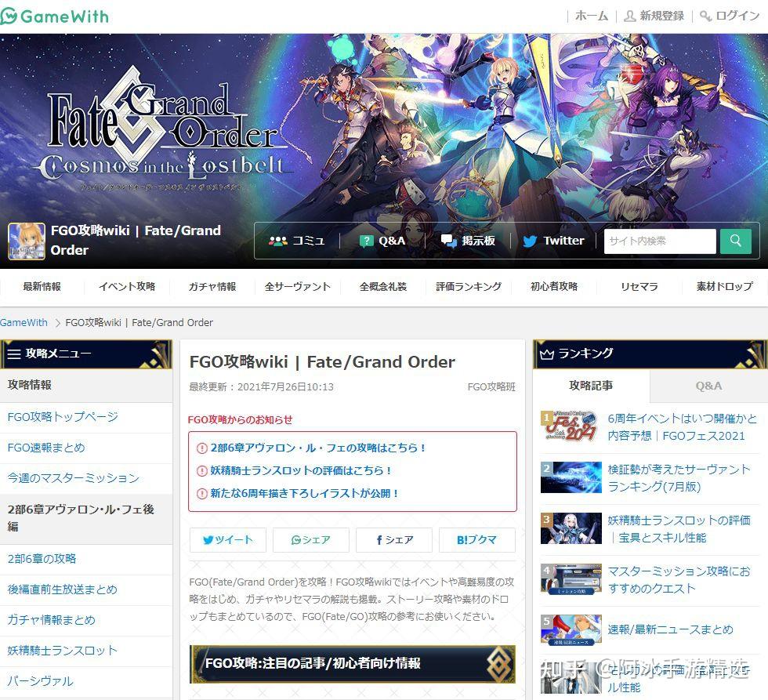
Task: Click the 新規登録 person icon
Action: pos(629,15)
